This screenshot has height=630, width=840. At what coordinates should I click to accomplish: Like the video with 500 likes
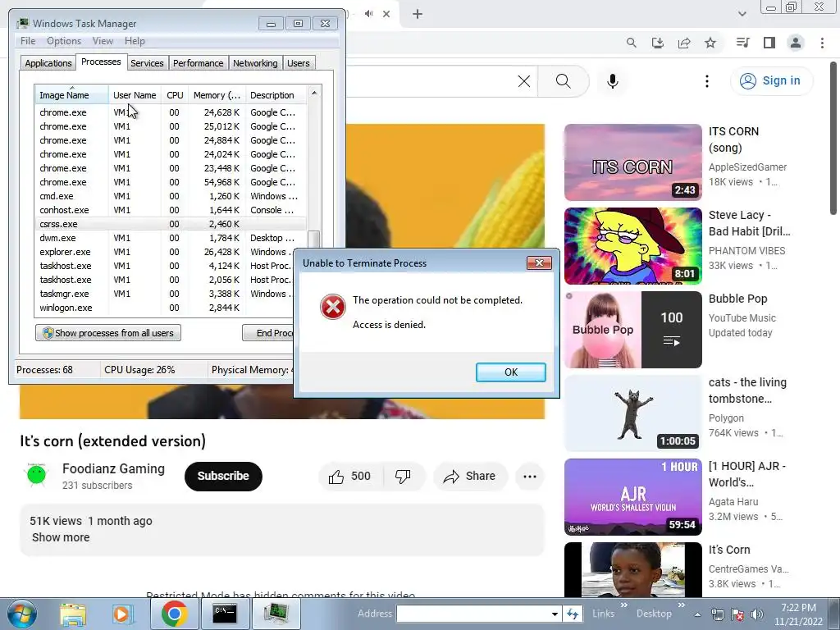click(349, 476)
